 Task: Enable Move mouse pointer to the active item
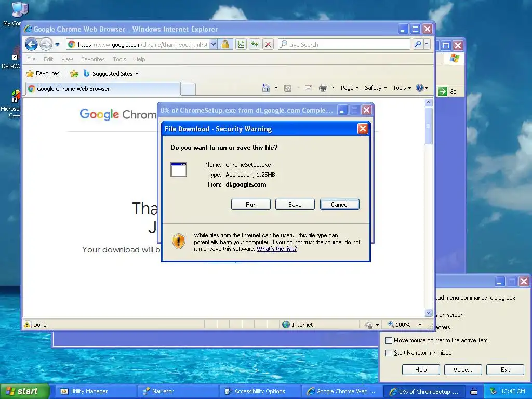[x=389, y=340]
